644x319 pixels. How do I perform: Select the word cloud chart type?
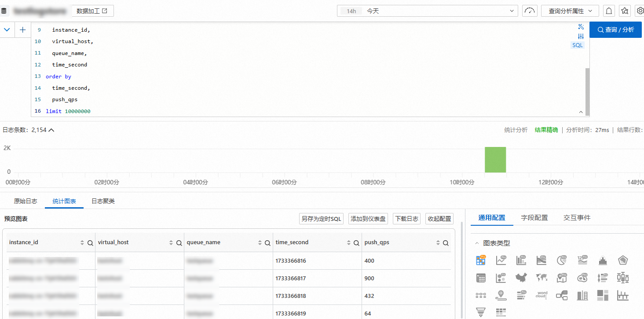pyautogui.click(x=542, y=295)
